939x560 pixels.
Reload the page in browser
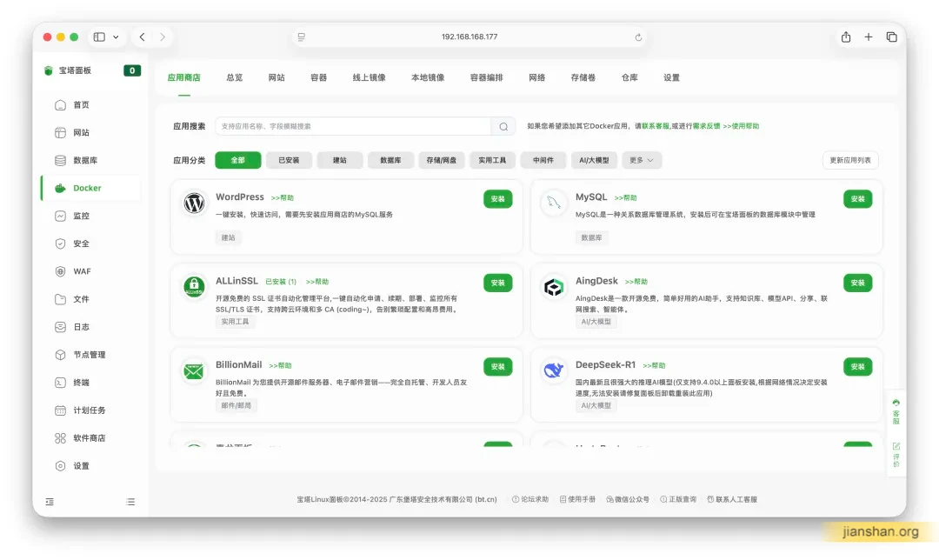pos(638,37)
